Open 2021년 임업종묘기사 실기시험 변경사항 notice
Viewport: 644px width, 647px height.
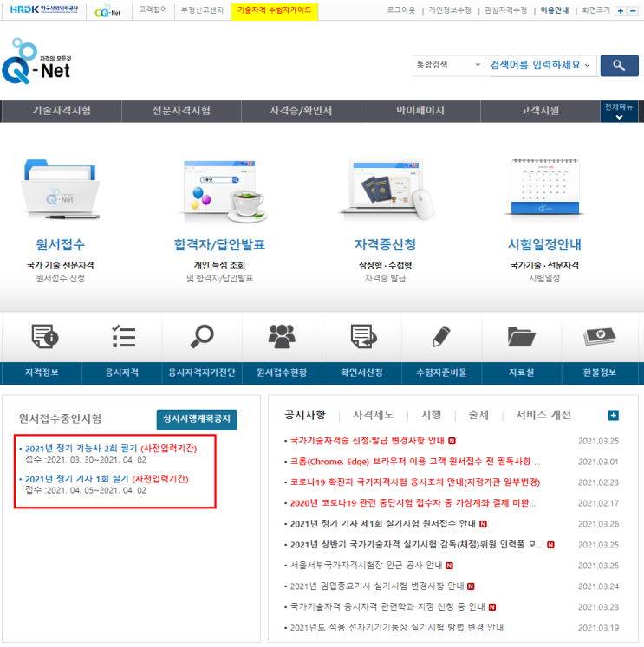377,586
